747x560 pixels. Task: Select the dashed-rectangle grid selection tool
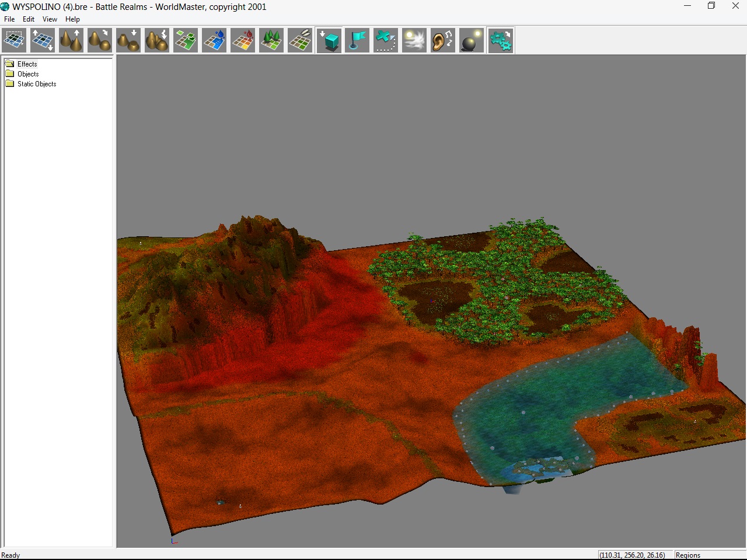coord(14,41)
